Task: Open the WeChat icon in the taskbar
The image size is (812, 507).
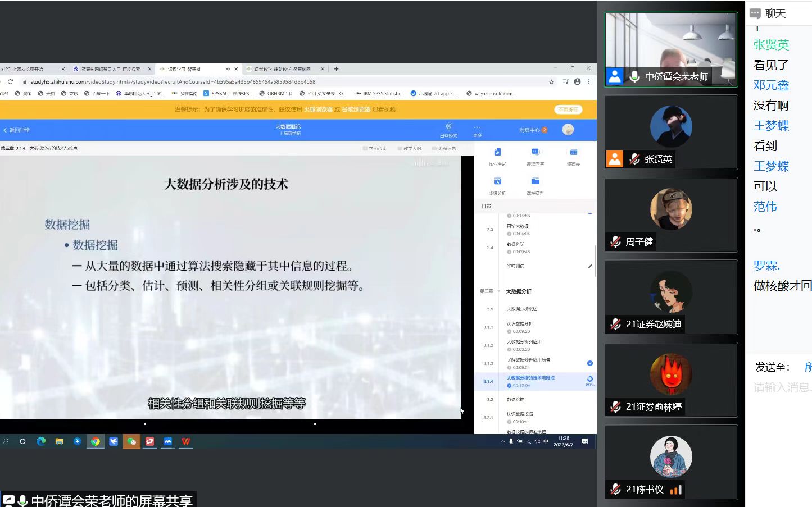Action: pyautogui.click(x=131, y=441)
